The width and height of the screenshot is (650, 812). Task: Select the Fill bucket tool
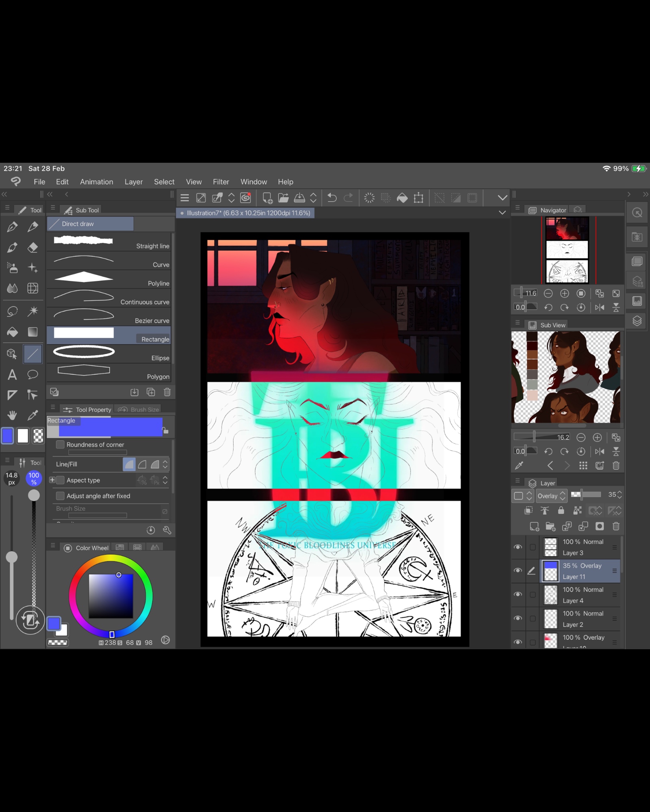click(12, 332)
